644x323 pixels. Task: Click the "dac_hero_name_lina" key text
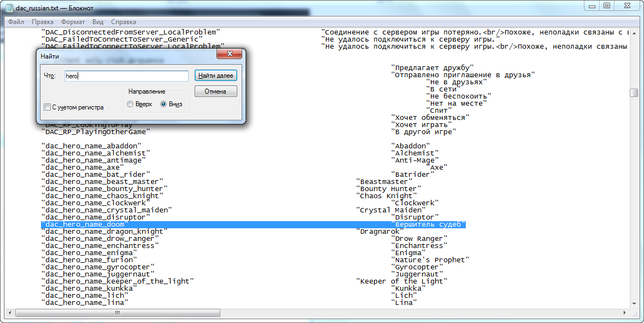[x=85, y=303]
